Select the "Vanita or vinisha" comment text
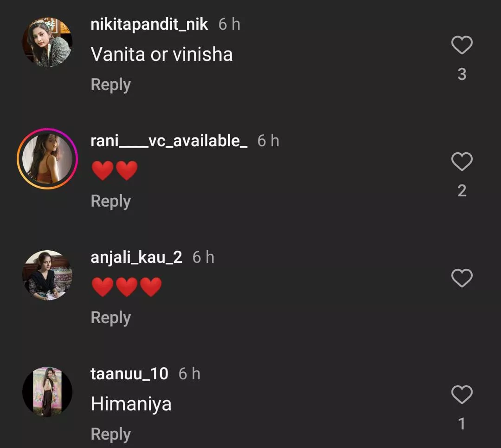Viewport: 501px width, 448px height. point(161,54)
